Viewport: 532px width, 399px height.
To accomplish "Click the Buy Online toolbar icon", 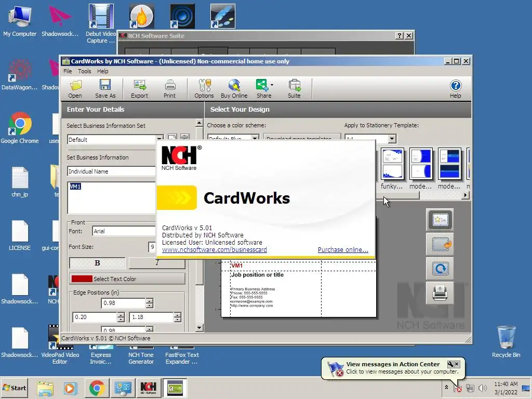I will (234, 89).
